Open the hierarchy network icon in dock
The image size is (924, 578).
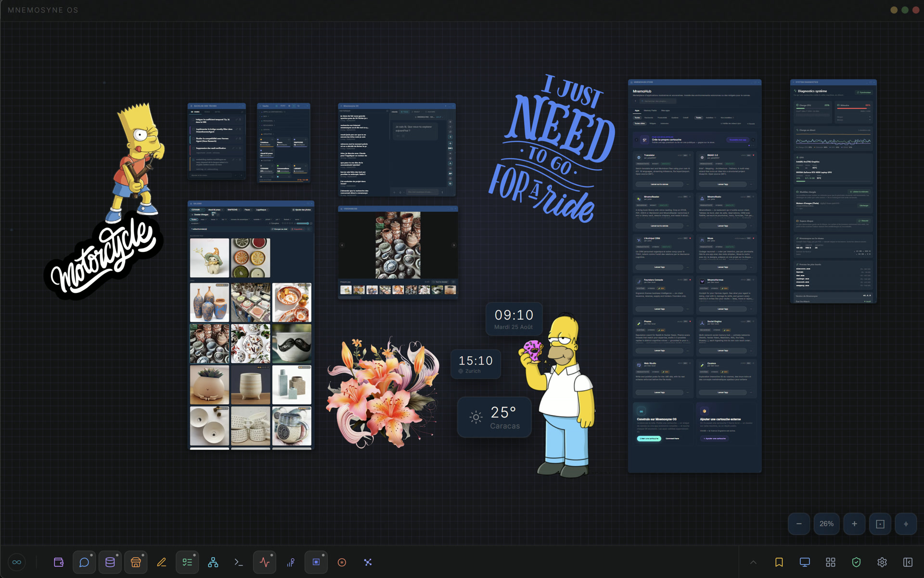pos(213,562)
